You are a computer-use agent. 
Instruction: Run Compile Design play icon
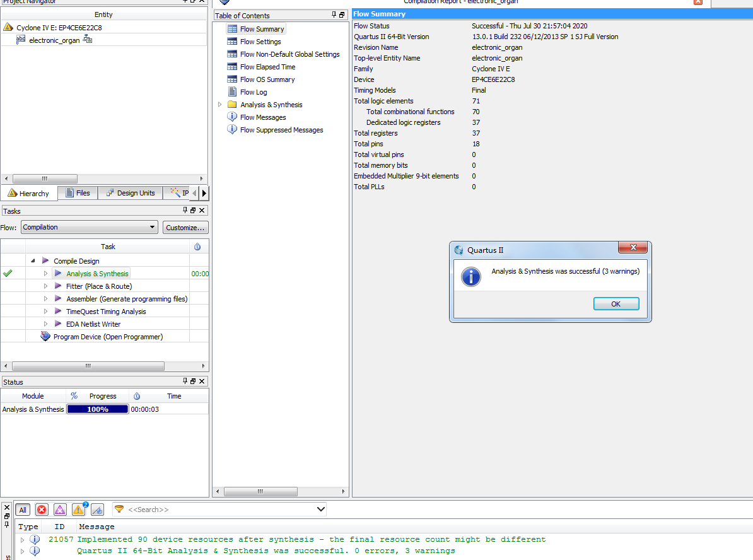click(45, 260)
